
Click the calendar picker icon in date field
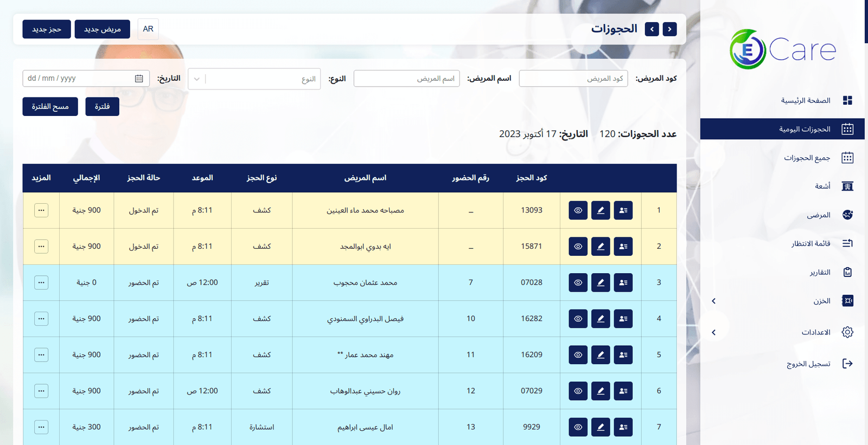(x=139, y=79)
